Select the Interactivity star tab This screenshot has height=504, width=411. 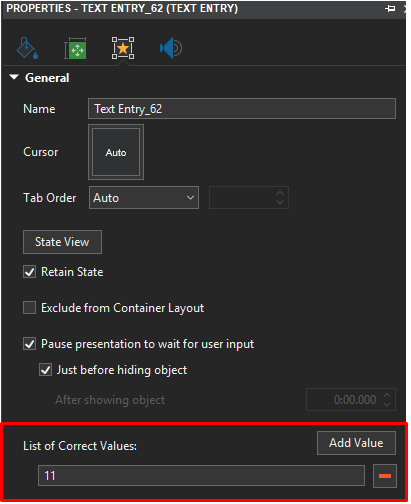tap(123, 48)
